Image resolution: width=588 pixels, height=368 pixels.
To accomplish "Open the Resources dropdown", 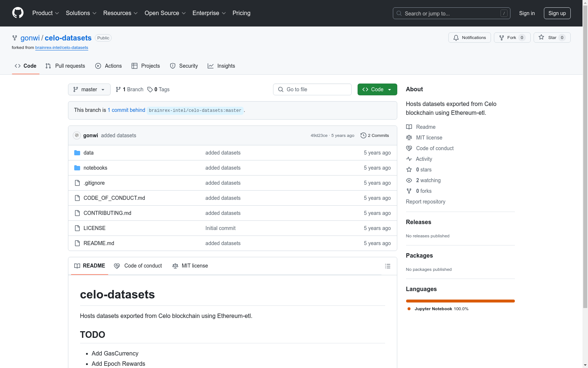I will pyautogui.click(x=121, y=13).
